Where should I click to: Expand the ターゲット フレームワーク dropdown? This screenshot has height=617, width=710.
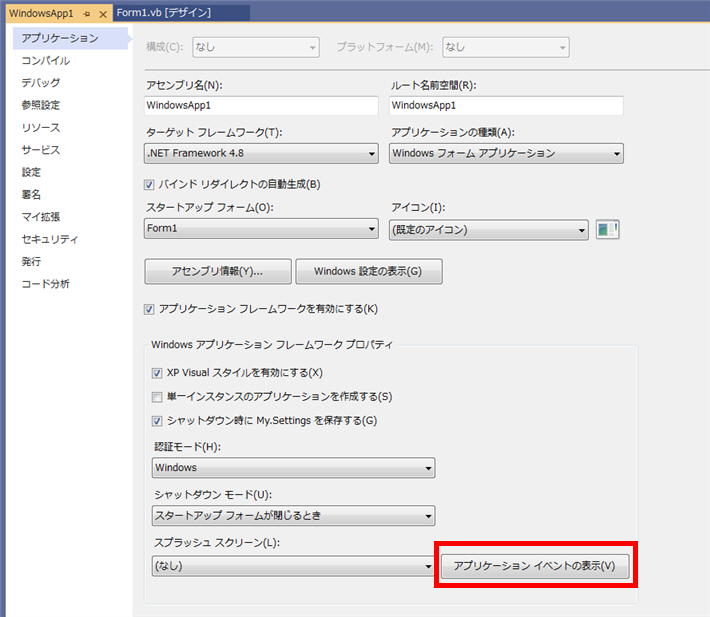[x=261, y=153]
